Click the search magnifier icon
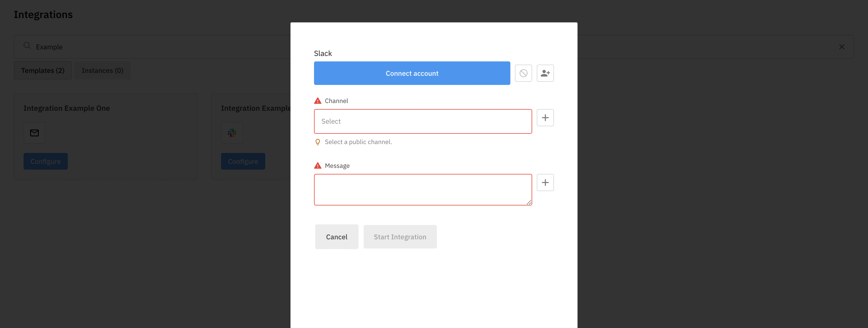868x328 pixels. pyautogui.click(x=27, y=46)
